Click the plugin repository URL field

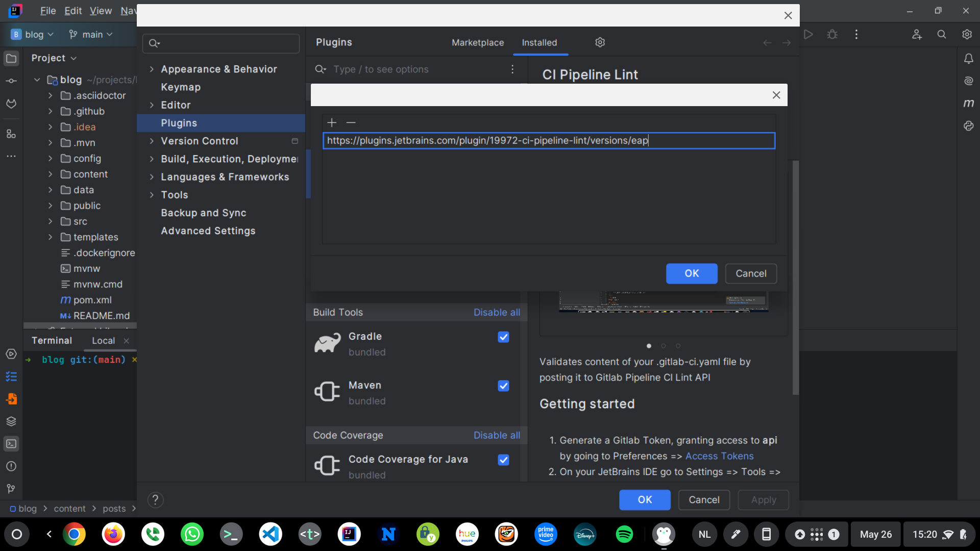click(549, 141)
